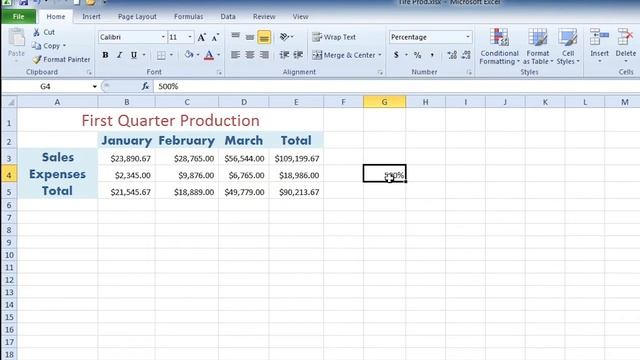640x360 pixels.
Task: Click the Increase Decimal icon
Action: click(x=452, y=55)
